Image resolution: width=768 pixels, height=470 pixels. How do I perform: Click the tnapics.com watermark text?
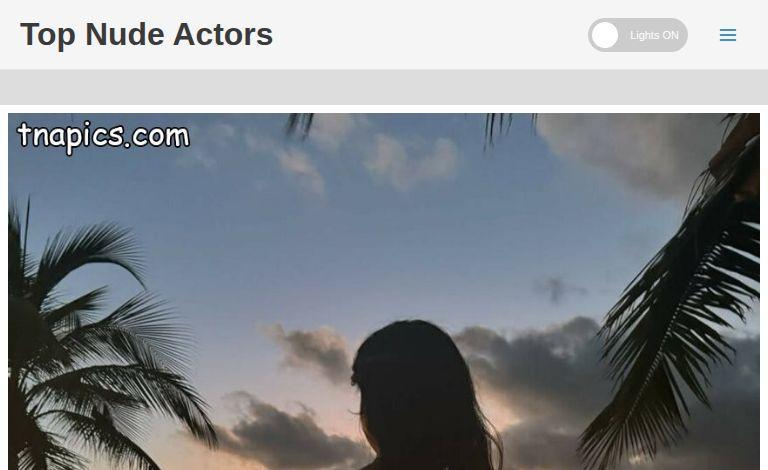[x=103, y=136]
